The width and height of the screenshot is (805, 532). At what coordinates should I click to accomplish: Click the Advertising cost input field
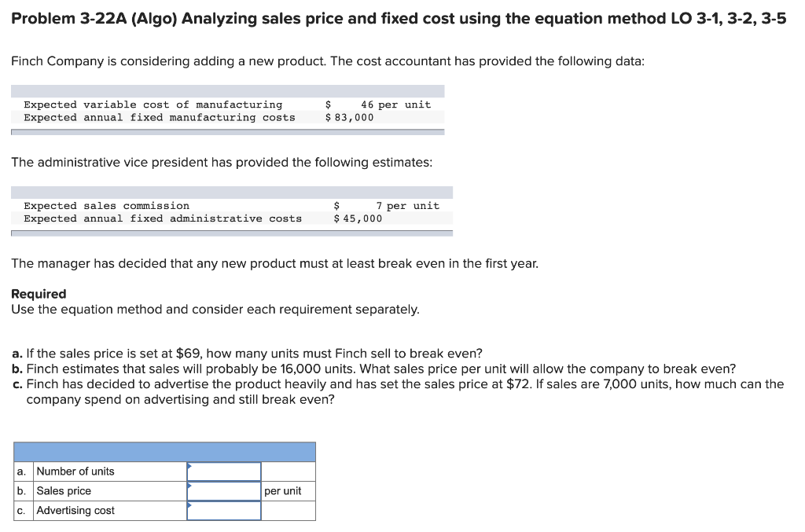223,510
